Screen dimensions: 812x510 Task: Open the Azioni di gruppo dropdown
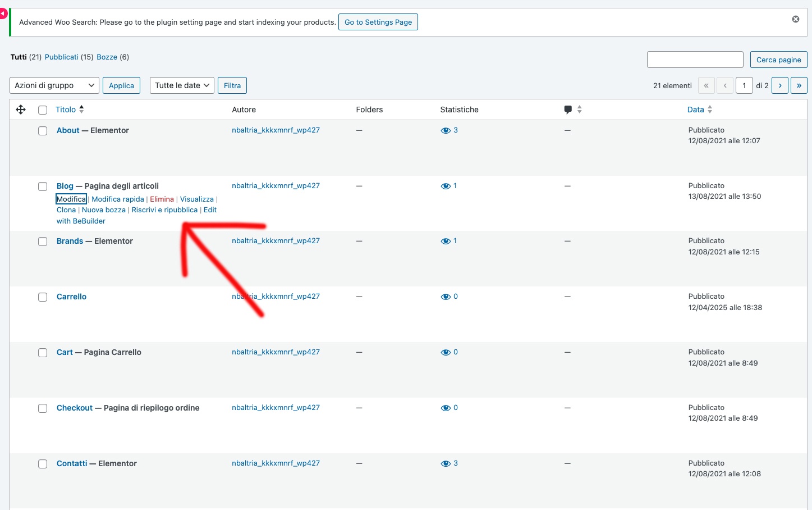click(54, 85)
